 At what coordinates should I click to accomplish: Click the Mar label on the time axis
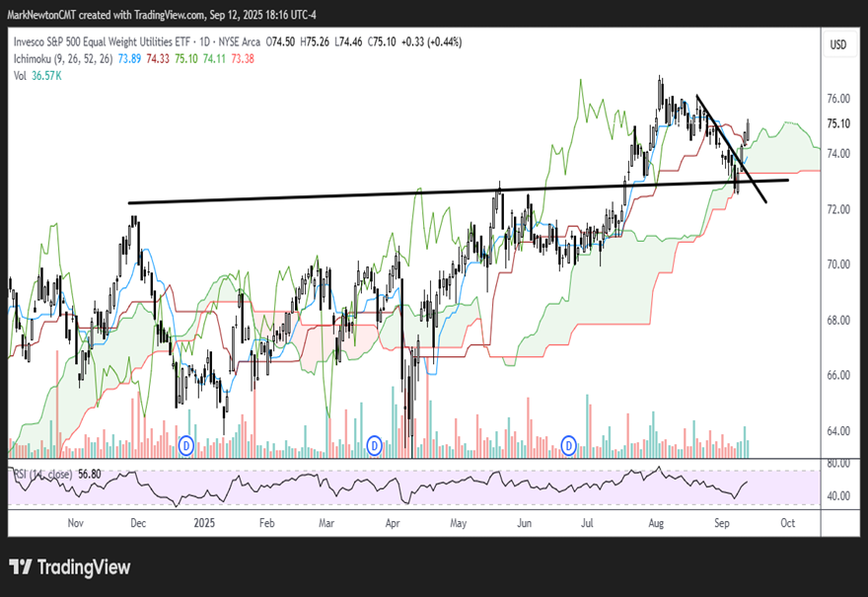[326, 523]
